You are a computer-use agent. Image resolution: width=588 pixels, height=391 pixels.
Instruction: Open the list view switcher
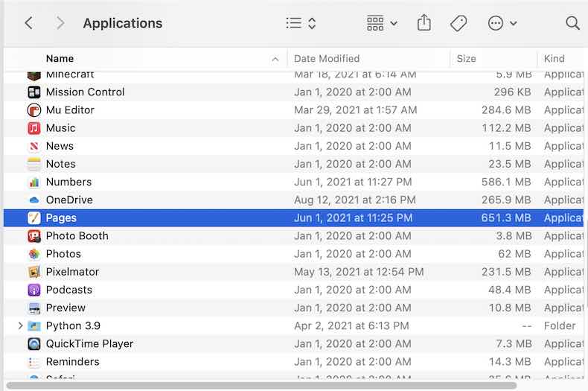pos(301,23)
